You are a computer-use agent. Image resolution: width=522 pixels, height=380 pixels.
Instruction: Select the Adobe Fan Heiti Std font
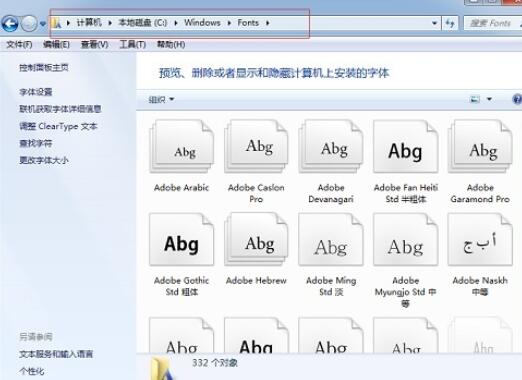pos(406,147)
